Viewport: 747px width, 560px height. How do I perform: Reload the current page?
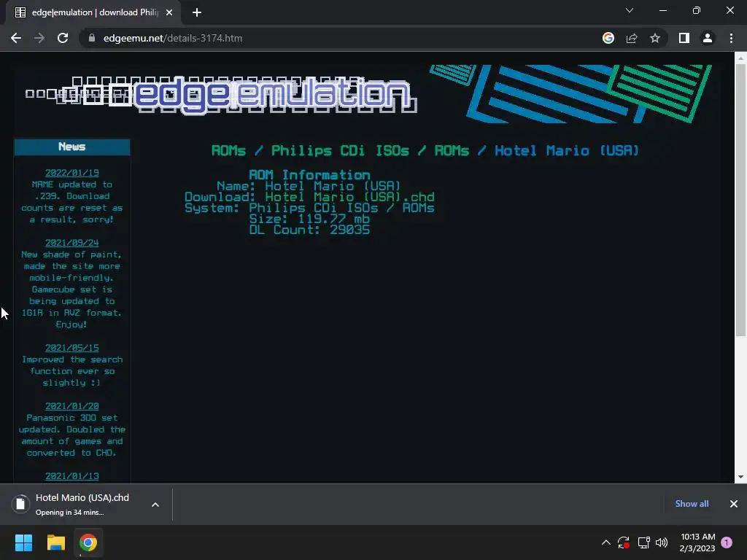point(63,38)
